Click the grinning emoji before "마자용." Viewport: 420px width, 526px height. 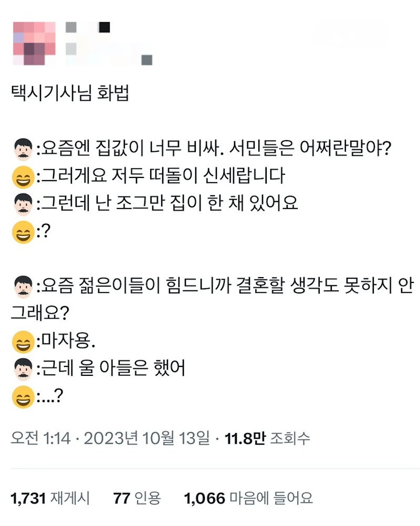22,343
